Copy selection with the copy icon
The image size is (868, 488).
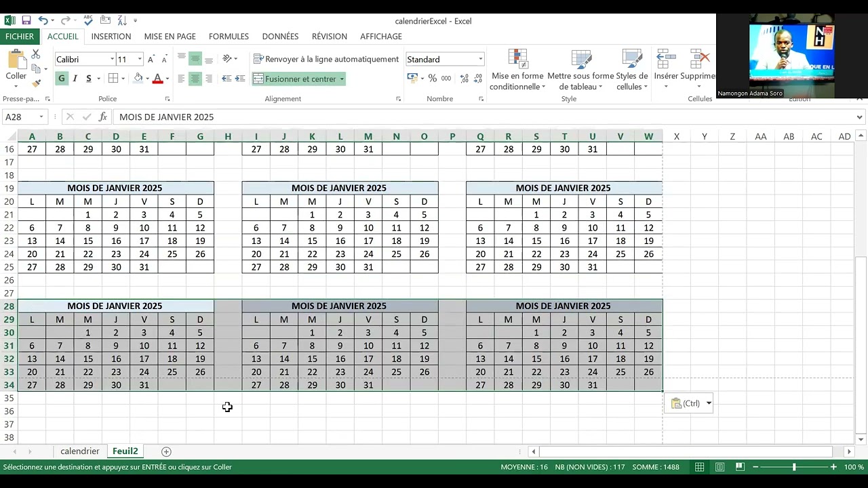coord(36,68)
